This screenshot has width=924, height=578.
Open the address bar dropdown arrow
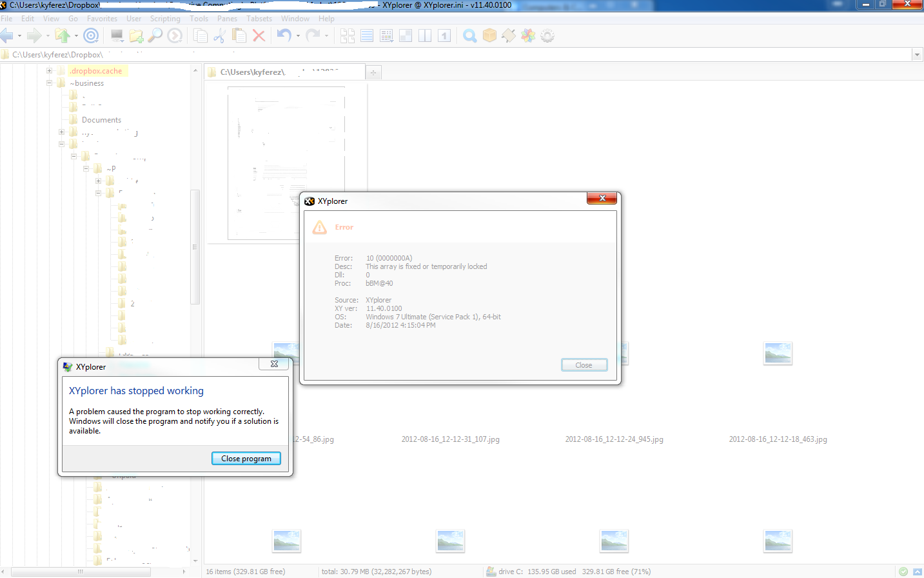coord(917,54)
